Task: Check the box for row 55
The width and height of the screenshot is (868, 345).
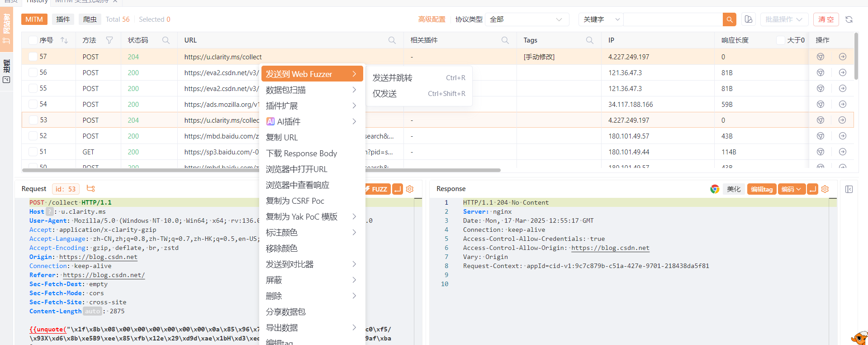Action: [33, 88]
